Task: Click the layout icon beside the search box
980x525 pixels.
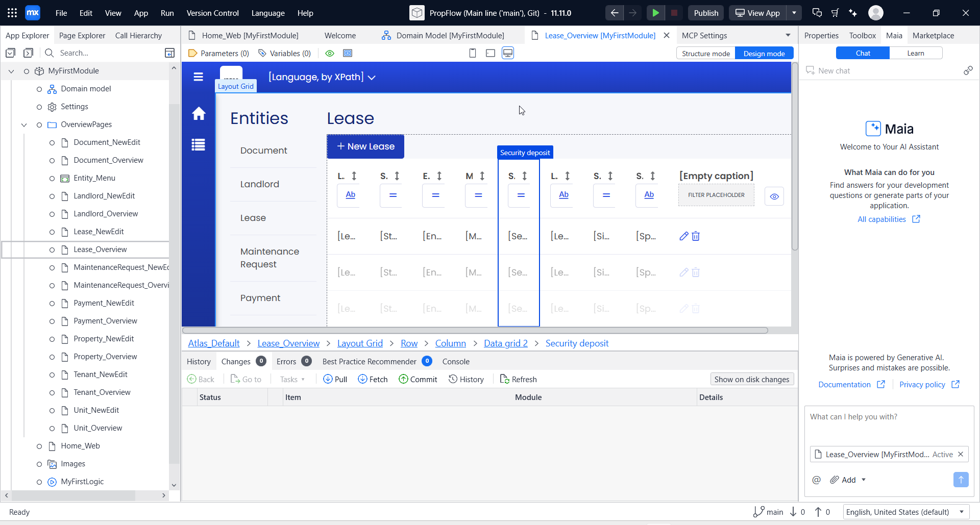Action: [x=169, y=53]
